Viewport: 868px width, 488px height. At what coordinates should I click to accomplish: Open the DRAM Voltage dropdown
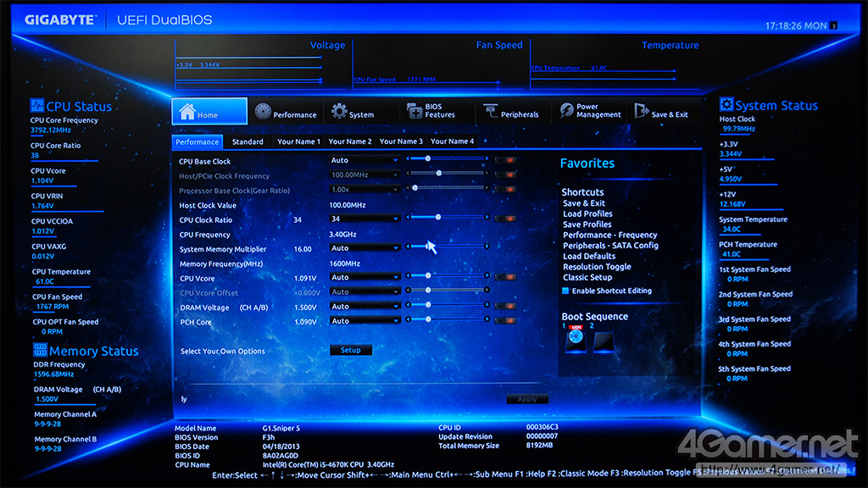pos(364,306)
